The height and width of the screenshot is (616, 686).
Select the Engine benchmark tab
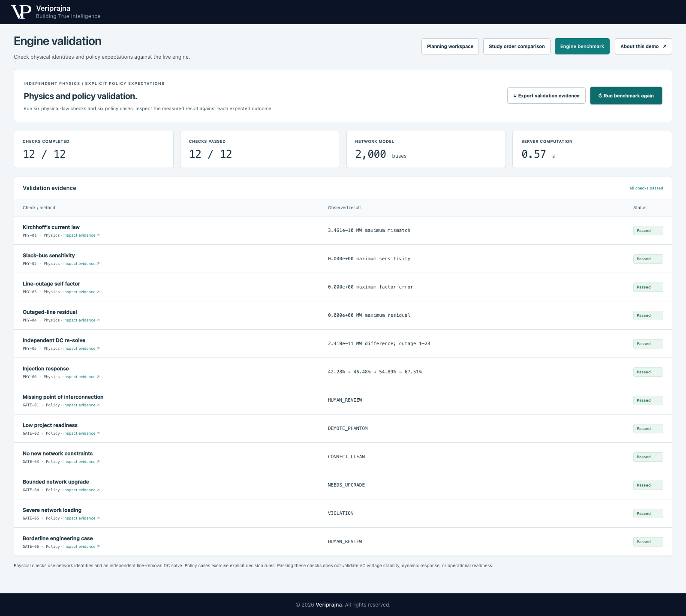pyautogui.click(x=582, y=46)
